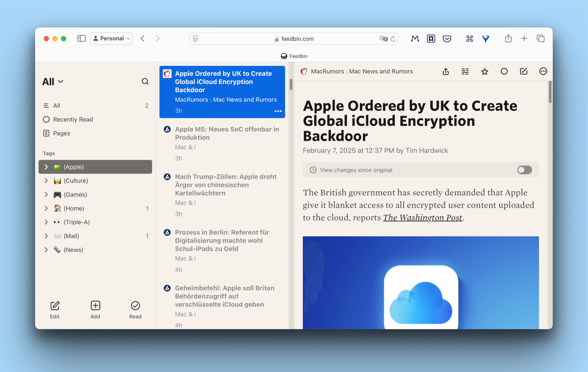Click the Pocket extension icon
The width and height of the screenshot is (588, 372).
[447, 39]
